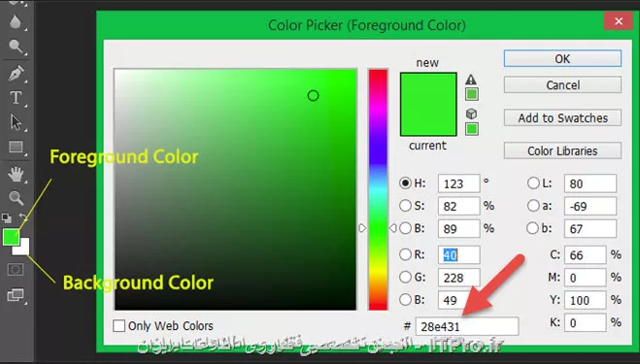Enable Only Web Colors checkbox

(118, 325)
